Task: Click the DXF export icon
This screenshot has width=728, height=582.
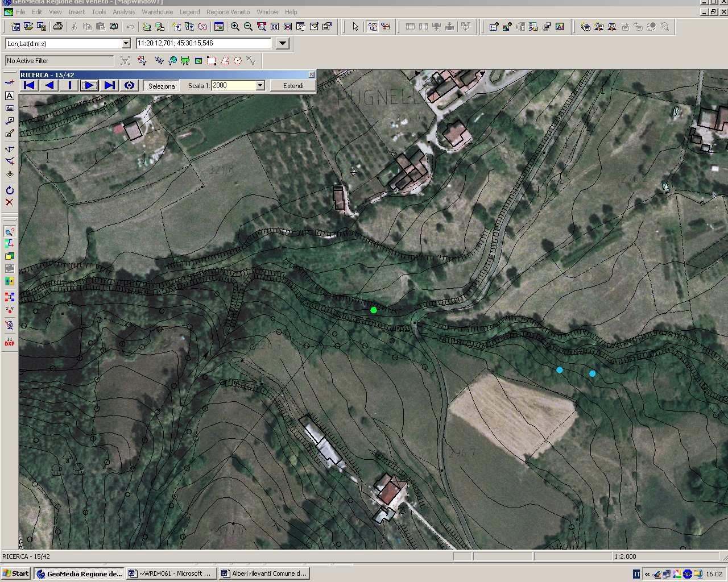Action: [10, 341]
